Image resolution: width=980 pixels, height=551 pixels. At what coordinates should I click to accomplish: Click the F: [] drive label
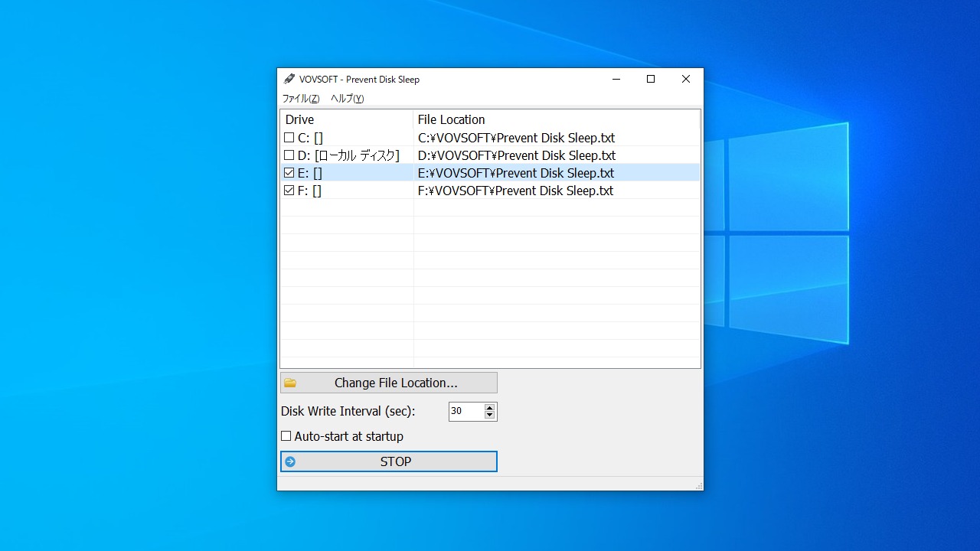tap(309, 191)
